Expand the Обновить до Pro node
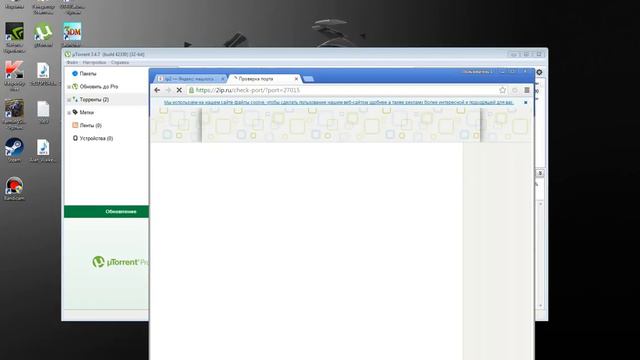This screenshot has width=640, height=360. coord(69,87)
